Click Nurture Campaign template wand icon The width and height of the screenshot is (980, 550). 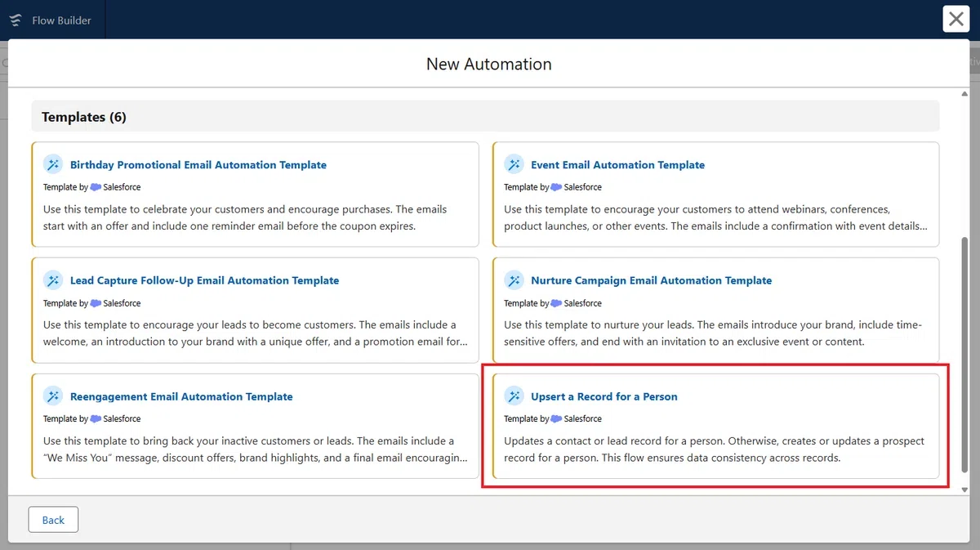tap(514, 280)
